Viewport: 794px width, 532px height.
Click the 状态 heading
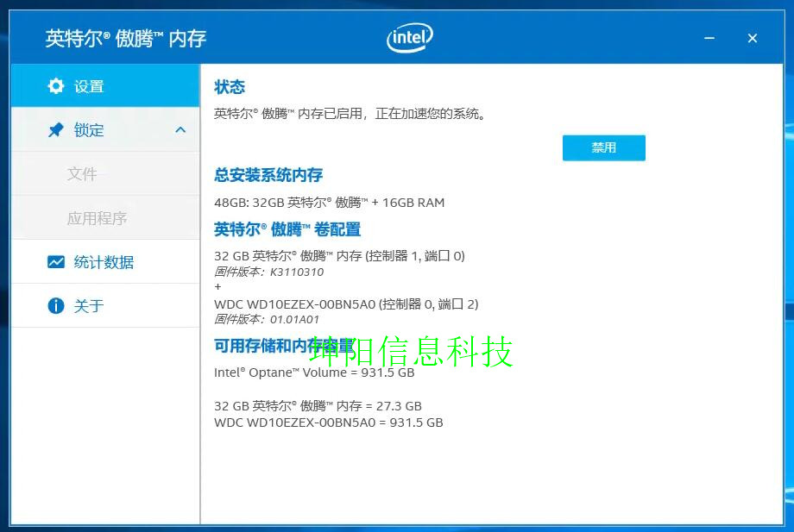(230, 87)
